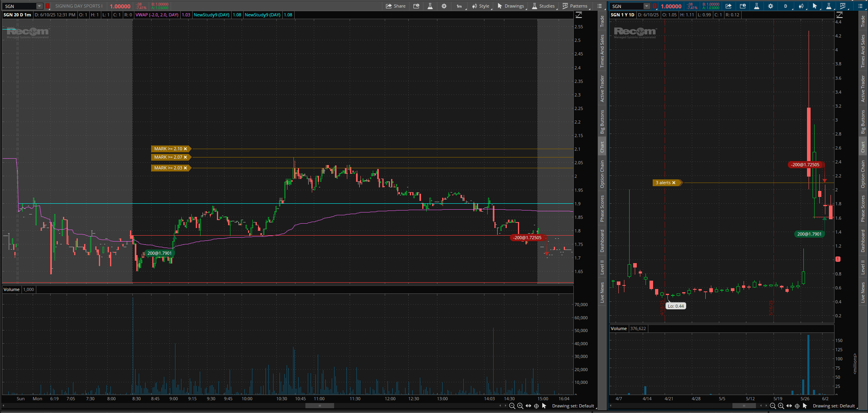The height and width of the screenshot is (413, 868).
Task: Open the 1m timeframe dropdown
Action: (459, 6)
